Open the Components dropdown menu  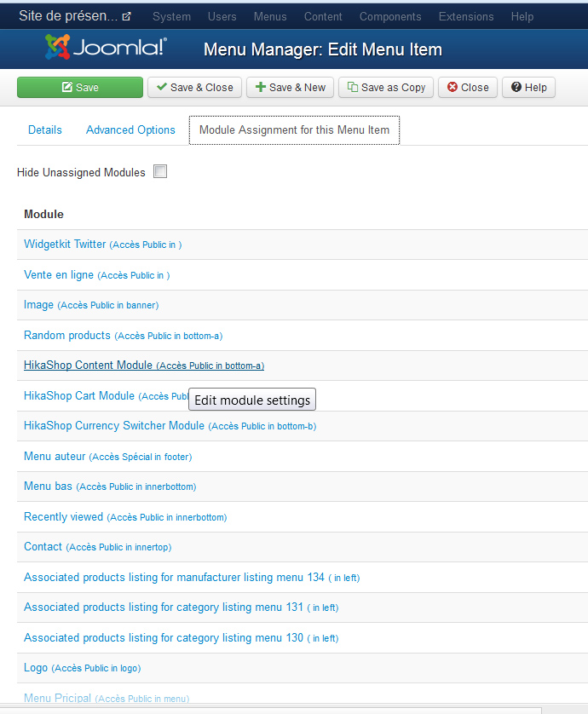pyautogui.click(x=390, y=16)
